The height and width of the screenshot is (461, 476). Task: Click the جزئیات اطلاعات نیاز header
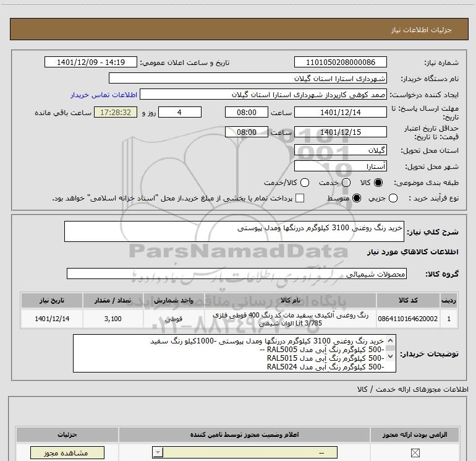pos(239,30)
